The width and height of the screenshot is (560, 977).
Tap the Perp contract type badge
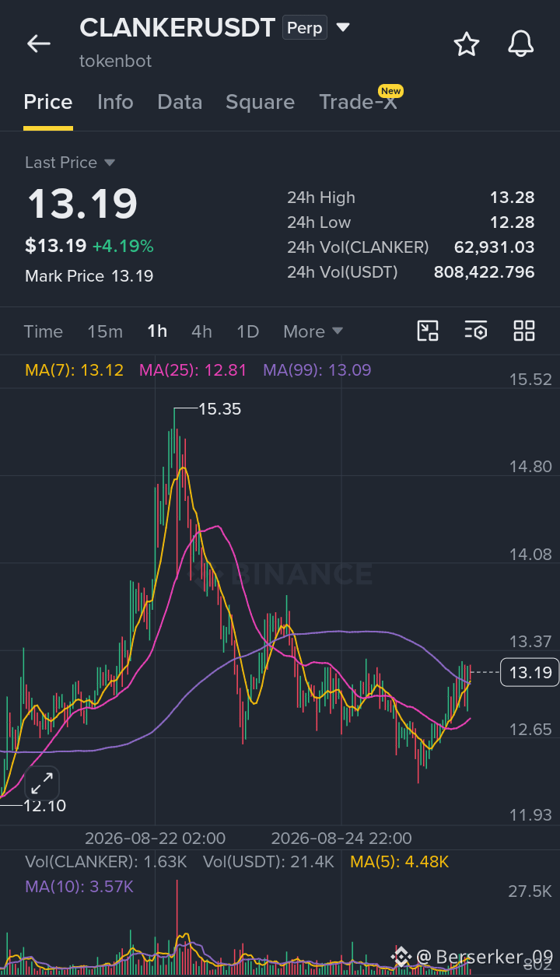point(305,28)
